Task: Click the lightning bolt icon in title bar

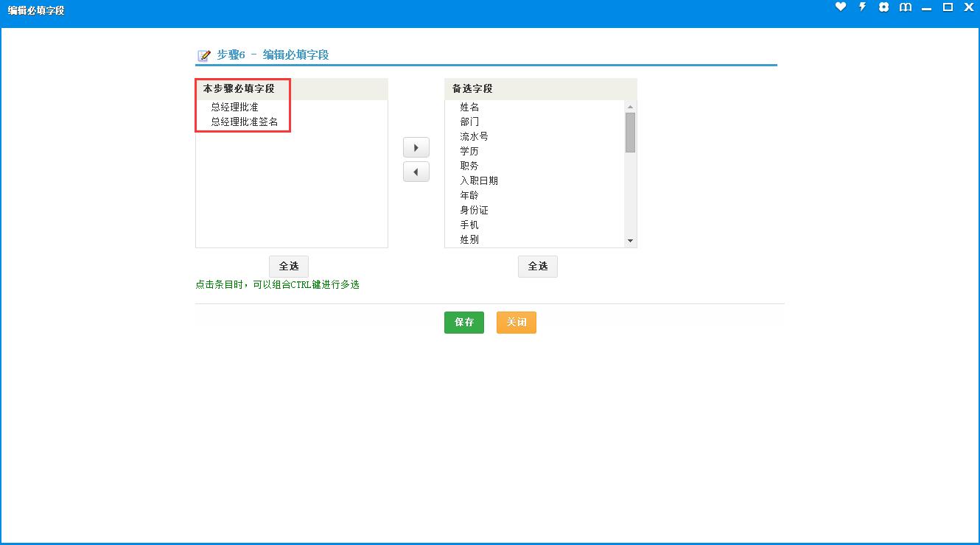Action: [x=862, y=7]
